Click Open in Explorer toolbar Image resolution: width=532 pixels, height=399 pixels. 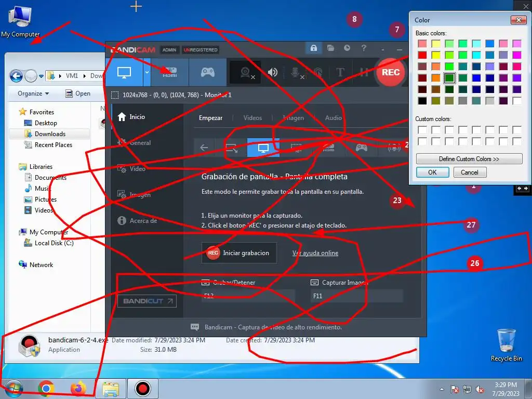point(78,94)
